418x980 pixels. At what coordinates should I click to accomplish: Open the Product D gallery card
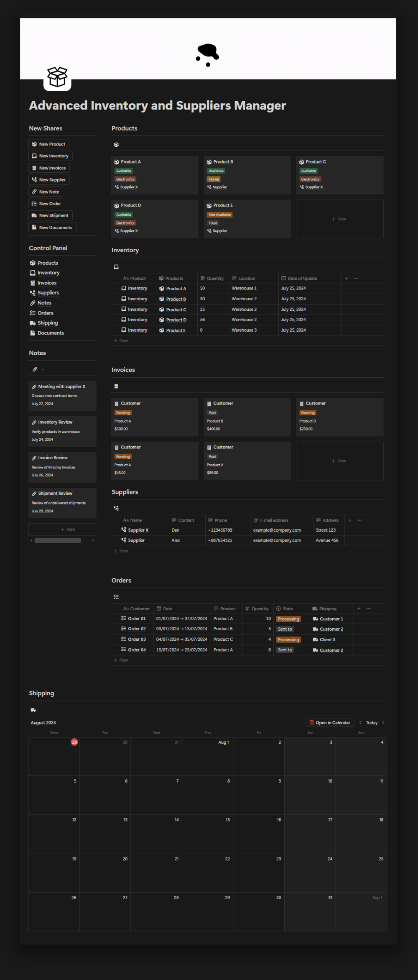point(155,219)
